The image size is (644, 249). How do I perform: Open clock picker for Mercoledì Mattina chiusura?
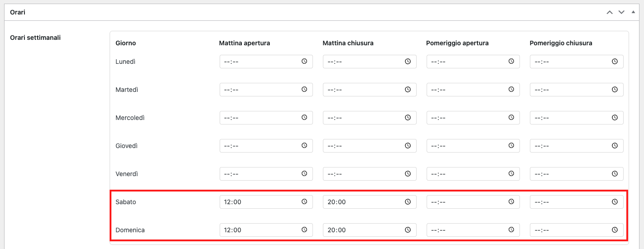408,118
